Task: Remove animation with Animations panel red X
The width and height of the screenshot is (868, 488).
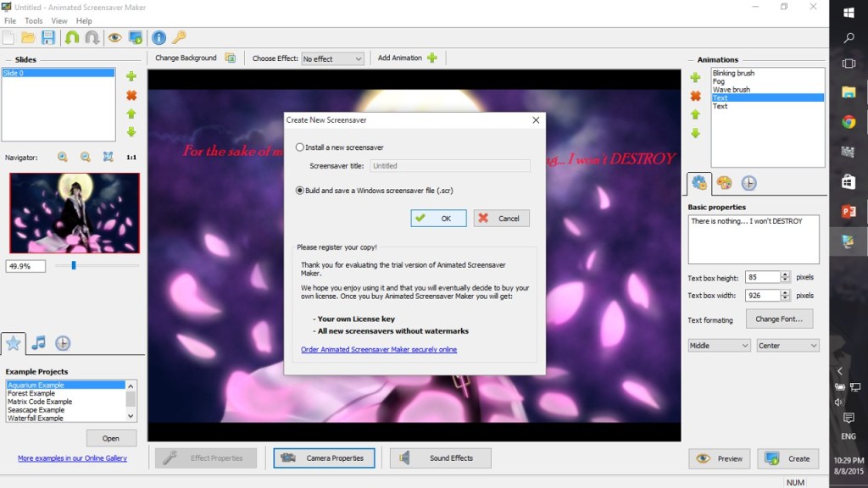Action: coord(695,96)
